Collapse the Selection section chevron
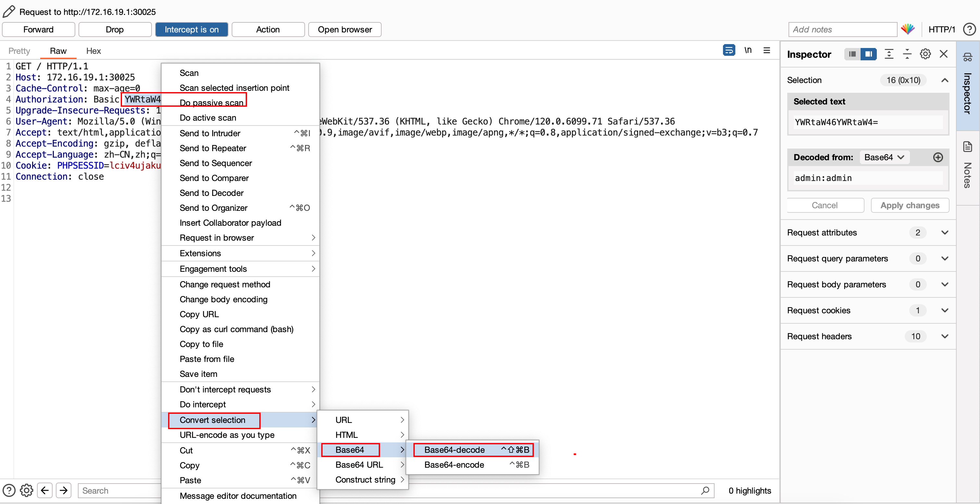 pos(945,80)
